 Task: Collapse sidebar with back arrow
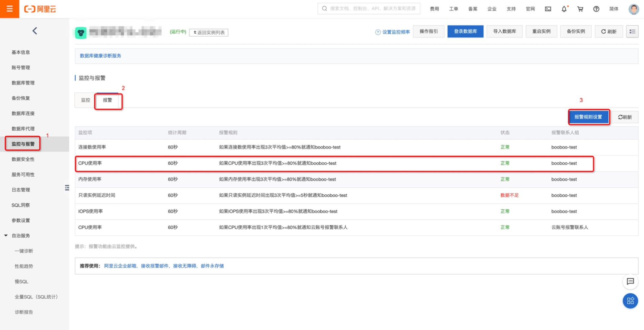tap(35, 31)
